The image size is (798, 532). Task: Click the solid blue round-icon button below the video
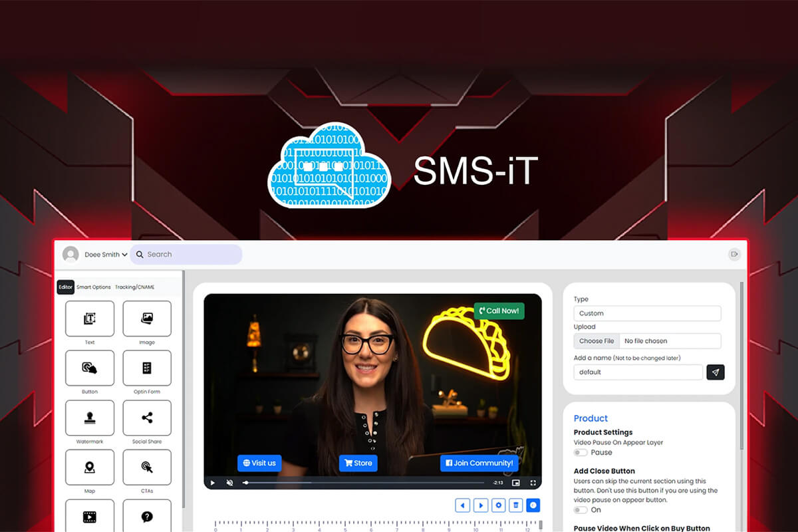[x=533, y=505]
